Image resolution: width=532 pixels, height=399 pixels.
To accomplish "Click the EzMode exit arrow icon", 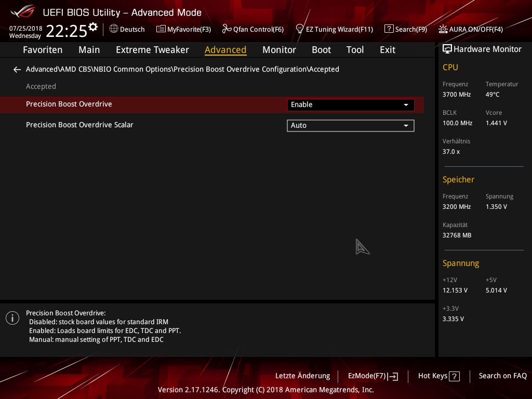I will 393,376.
